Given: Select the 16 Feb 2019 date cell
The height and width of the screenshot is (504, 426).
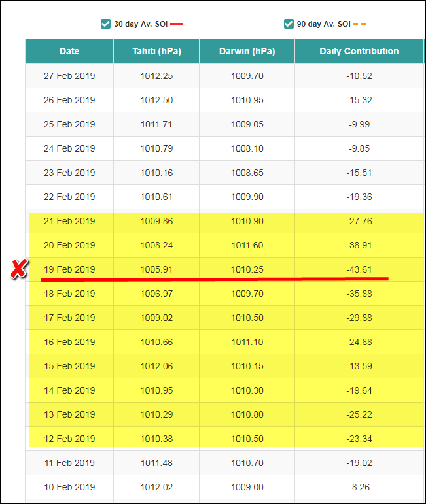Looking at the screenshot, I should click(69, 342).
